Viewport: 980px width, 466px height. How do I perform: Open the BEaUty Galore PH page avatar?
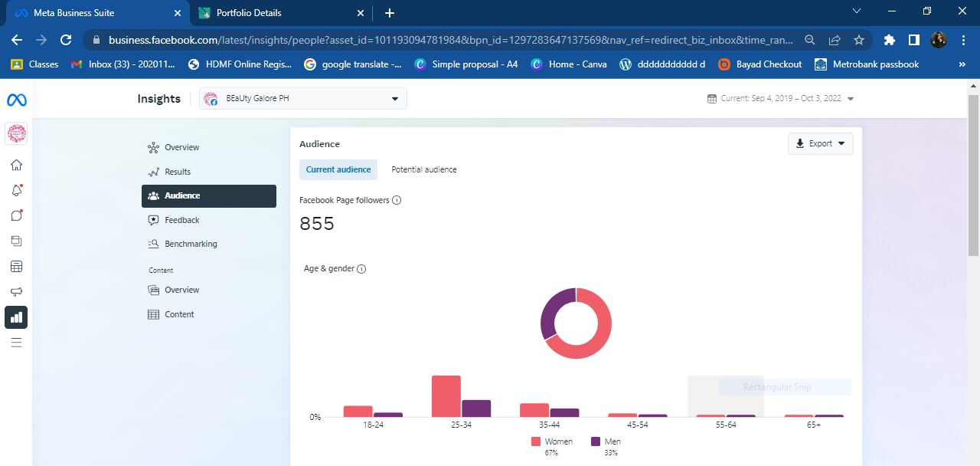(x=16, y=133)
